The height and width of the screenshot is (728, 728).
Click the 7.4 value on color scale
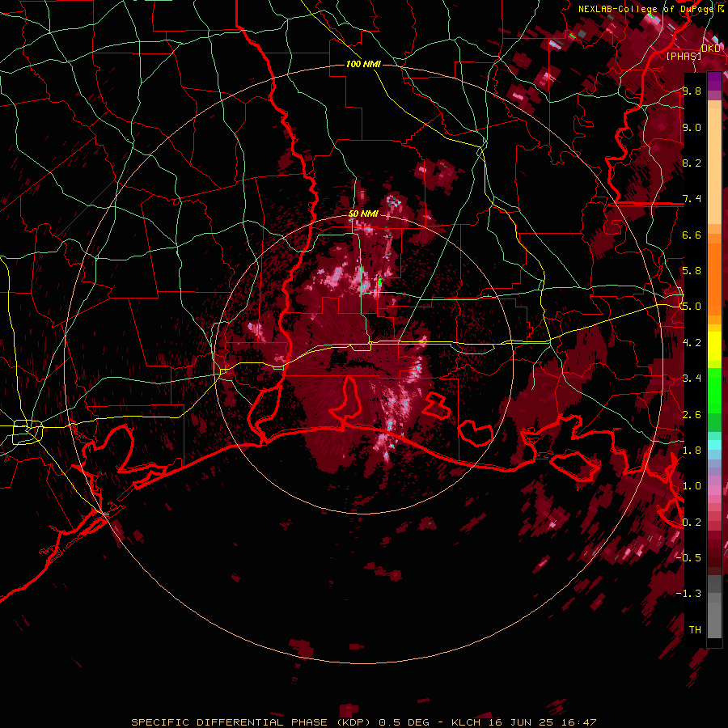tap(692, 199)
